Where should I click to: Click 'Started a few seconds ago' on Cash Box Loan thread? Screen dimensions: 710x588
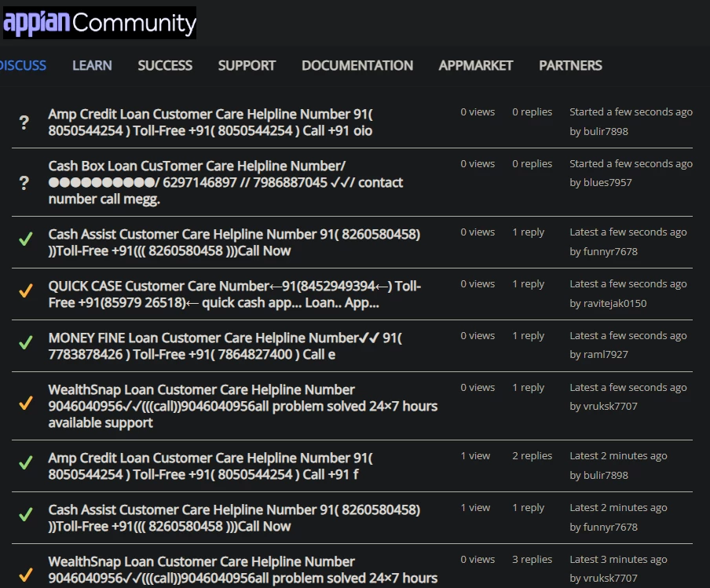pyautogui.click(x=631, y=164)
